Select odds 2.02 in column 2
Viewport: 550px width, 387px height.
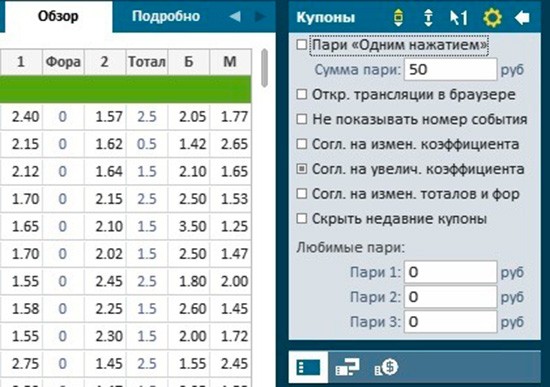109,254
